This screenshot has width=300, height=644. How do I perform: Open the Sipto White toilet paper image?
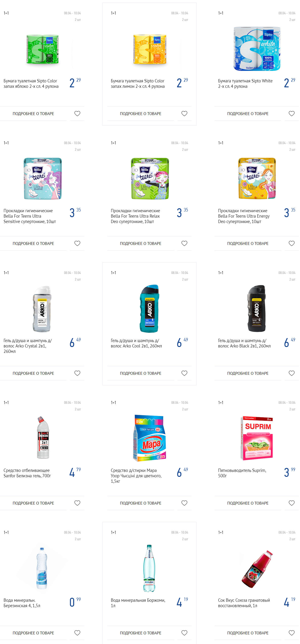258,49
